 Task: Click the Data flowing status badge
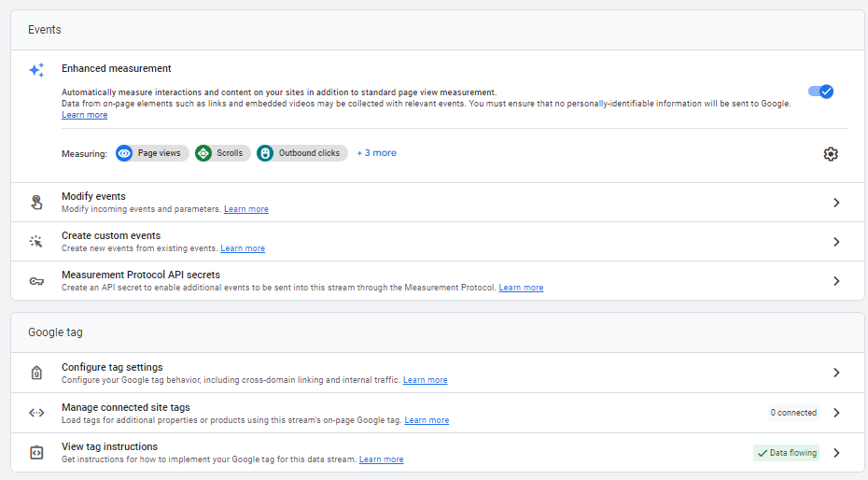[786, 453]
